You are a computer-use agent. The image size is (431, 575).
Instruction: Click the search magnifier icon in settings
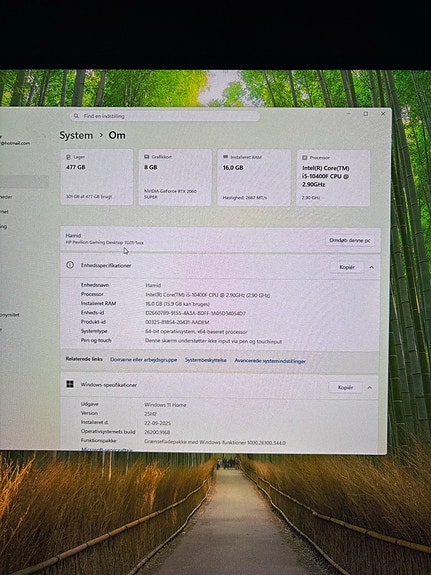click(x=76, y=116)
